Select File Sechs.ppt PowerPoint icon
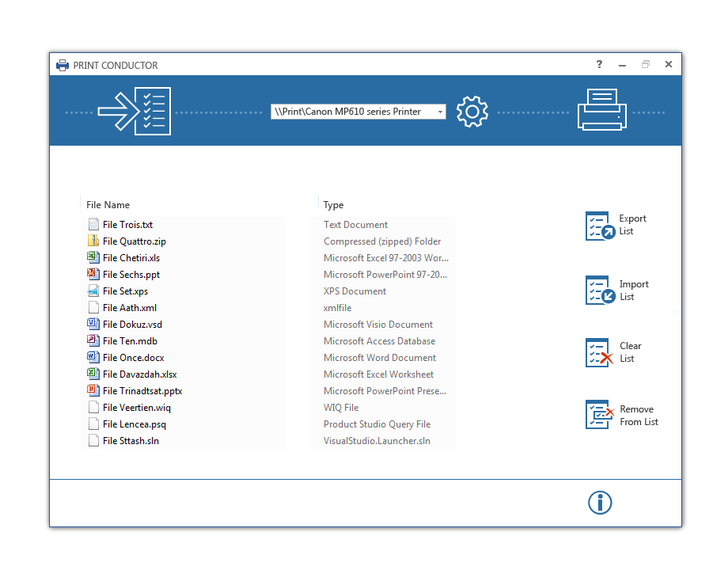Viewport: 728px width, 570px height. click(x=93, y=274)
